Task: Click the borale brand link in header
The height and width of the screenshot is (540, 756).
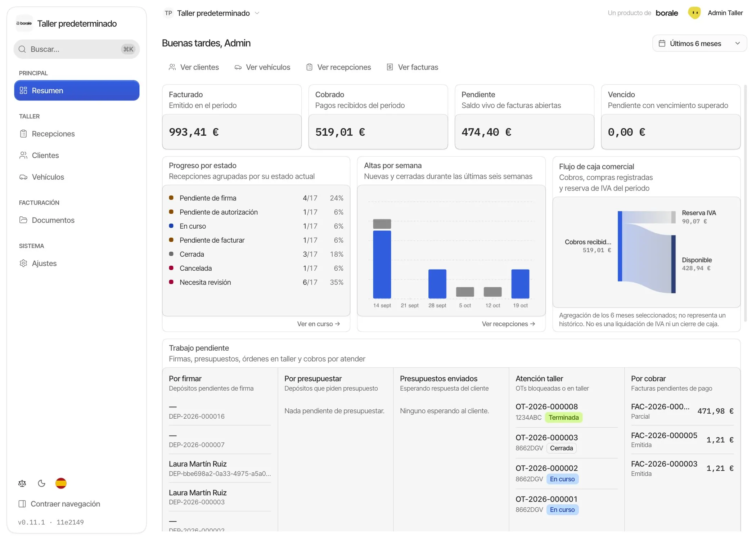Action: 667,13
